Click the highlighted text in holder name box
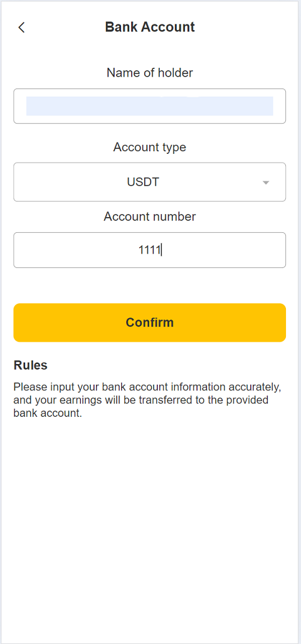Image resolution: width=301 pixels, height=644 pixels. pos(150,106)
